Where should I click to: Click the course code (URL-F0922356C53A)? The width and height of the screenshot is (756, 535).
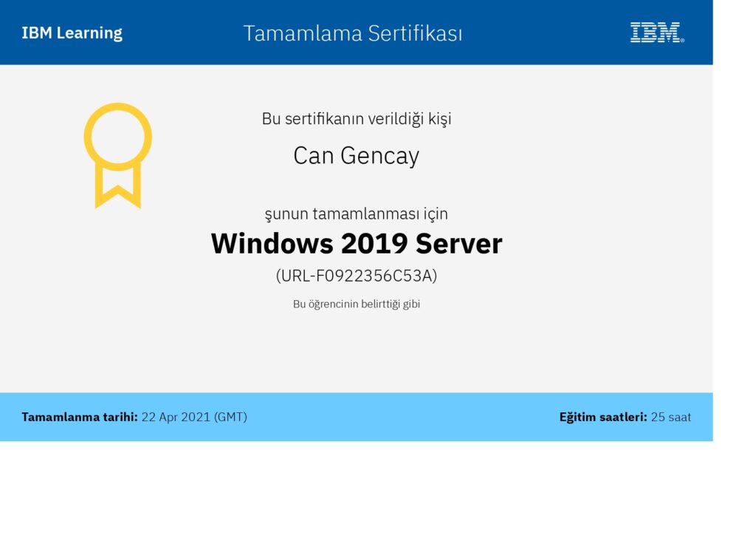[357, 276]
